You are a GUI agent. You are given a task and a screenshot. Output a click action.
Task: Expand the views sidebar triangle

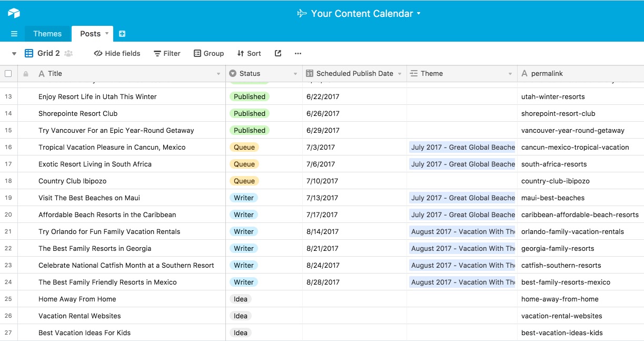(14, 54)
